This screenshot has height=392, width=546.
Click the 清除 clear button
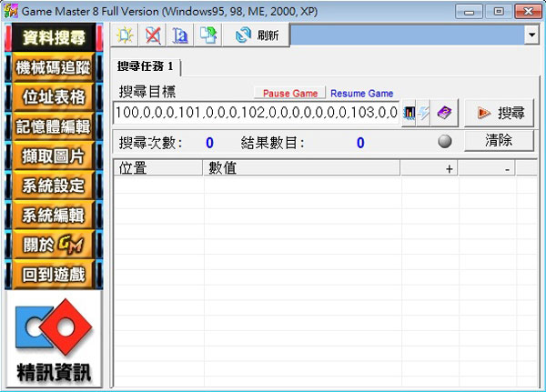click(x=499, y=141)
